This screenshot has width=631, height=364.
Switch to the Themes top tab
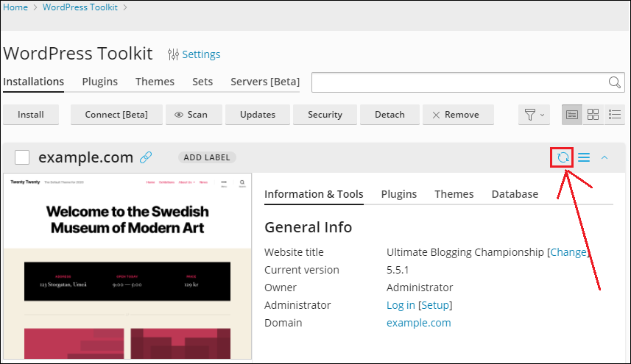155,82
